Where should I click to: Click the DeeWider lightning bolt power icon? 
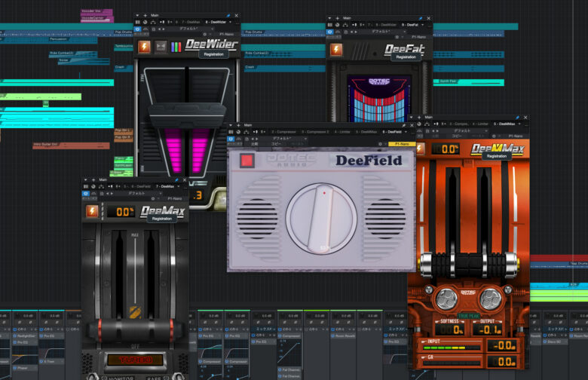pyautogui.click(x=144, y=47)
